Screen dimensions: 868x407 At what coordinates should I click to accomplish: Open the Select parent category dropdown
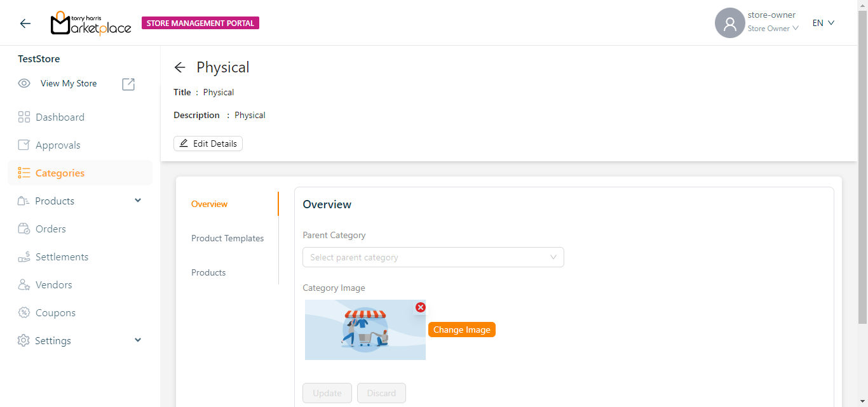[x=433, y=257]
